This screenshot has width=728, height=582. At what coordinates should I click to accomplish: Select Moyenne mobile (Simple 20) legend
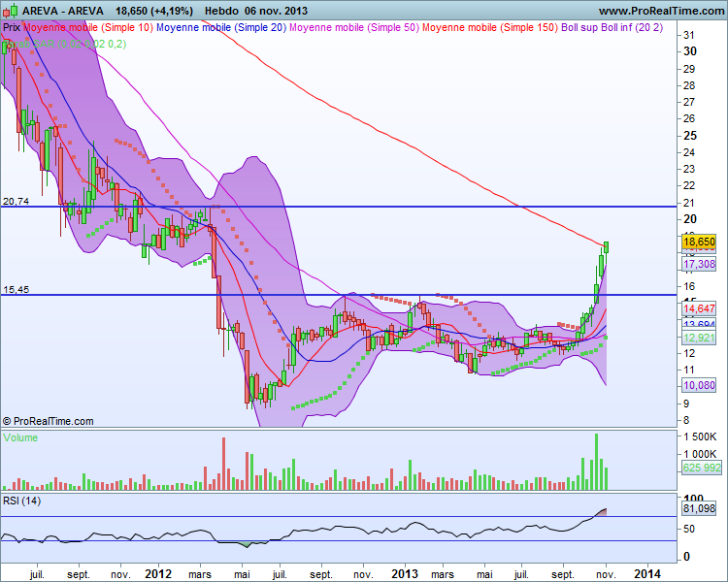tap(221, 27)
